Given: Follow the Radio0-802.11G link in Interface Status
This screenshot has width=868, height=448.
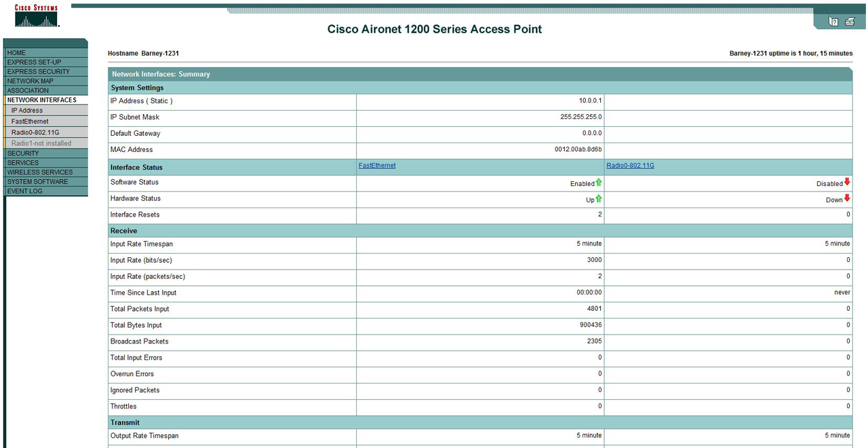Looking at the screenshot, I should (x=631, y=166).
